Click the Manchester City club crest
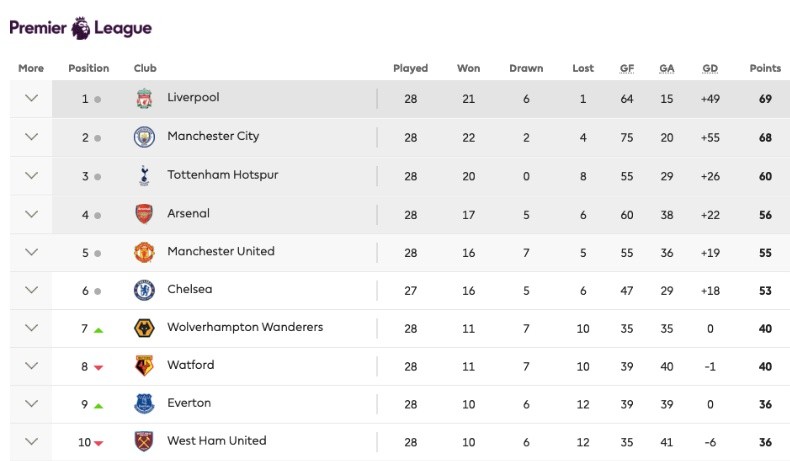Image resolution: width=790 pixels, height=461 pixels. coord(144,137)
